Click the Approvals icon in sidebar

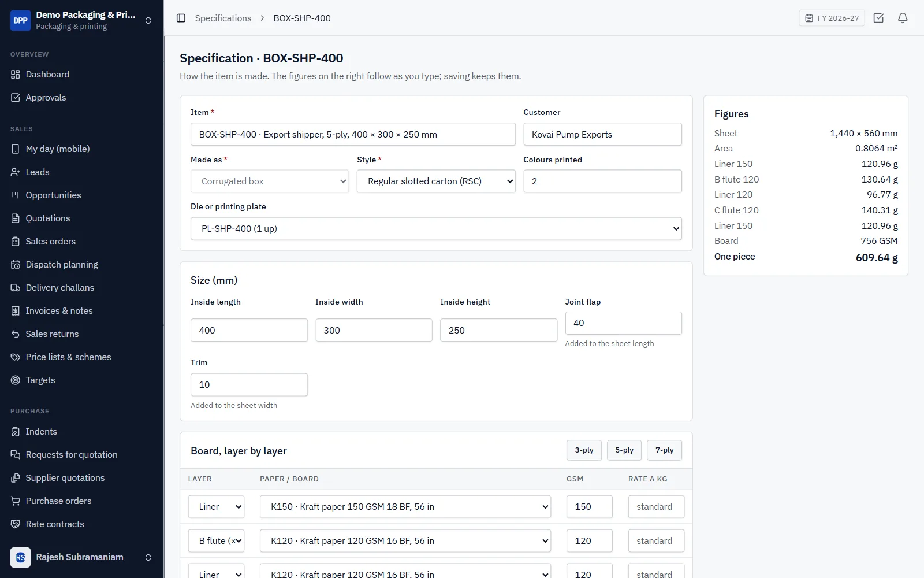(16, 98)
